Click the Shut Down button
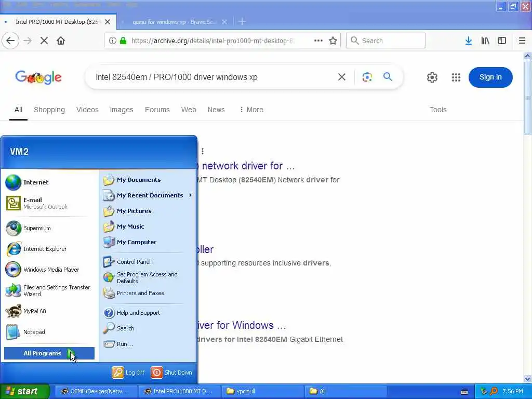This screenshot has height=399, width=532. click(x=171, y=373)
